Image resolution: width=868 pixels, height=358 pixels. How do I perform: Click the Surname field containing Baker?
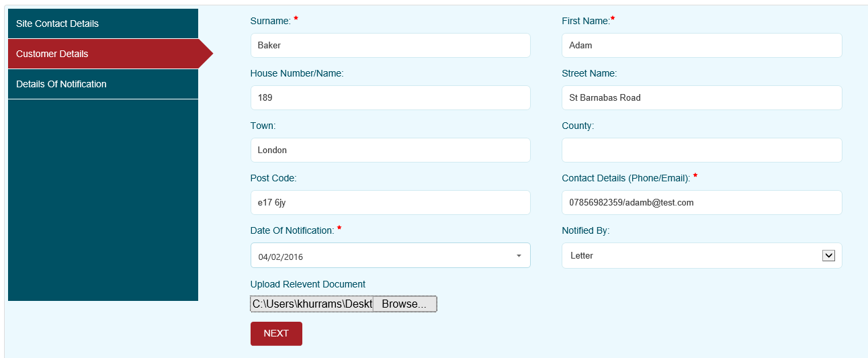pyautogui.click(x=390, y=46)
